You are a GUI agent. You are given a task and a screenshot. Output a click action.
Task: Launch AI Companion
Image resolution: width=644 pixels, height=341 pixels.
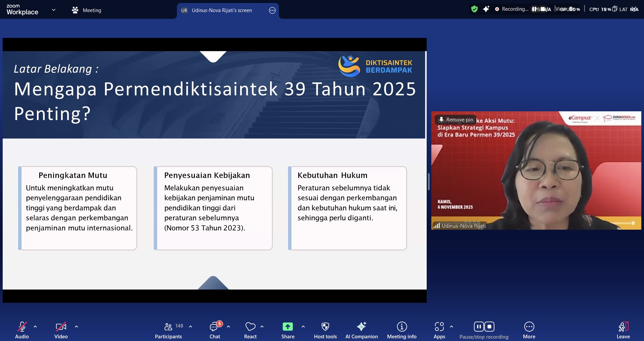click(362, 330)
